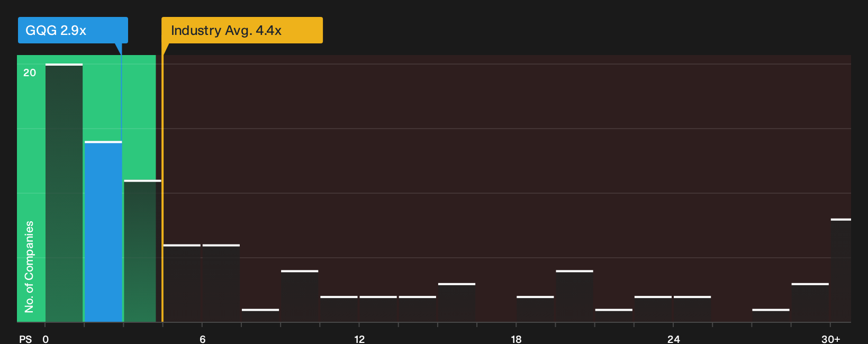Click the "6" label on the PS axis

click(203, 339)
